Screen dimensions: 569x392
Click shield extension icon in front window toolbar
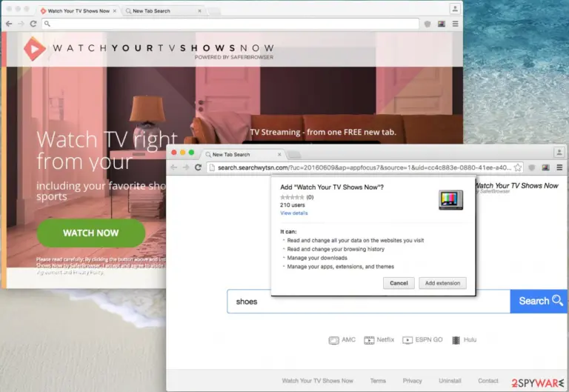[532, 167]
